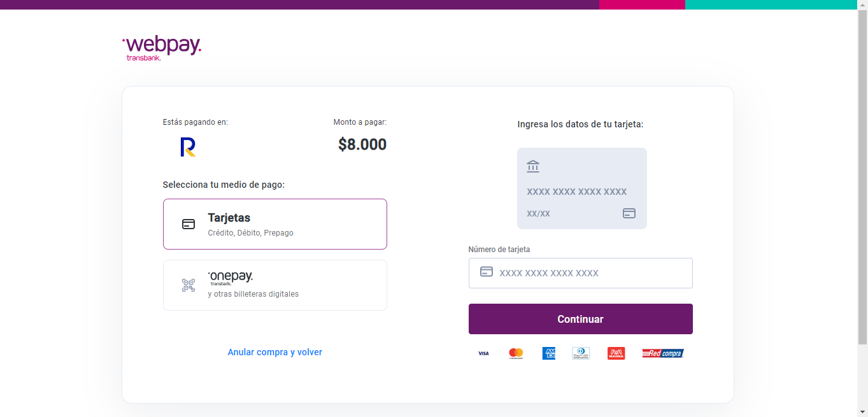This screenshot has width=868, height=417.
Task: Select Tarjetas payment method option
Action: click(275, 224)
